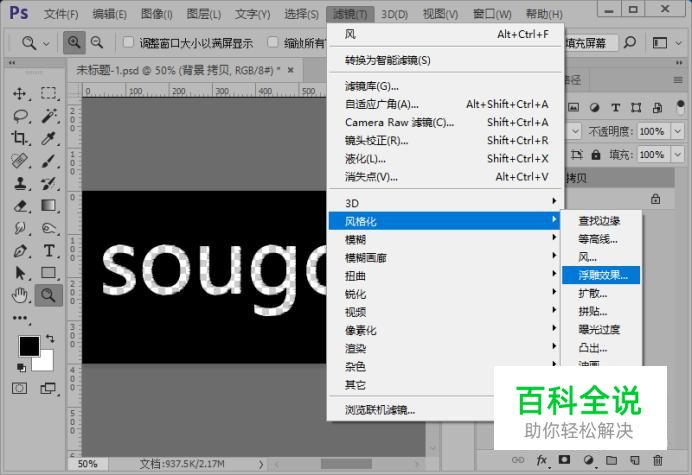
Task: Click the opacity 100% value field
Action: 652,131
